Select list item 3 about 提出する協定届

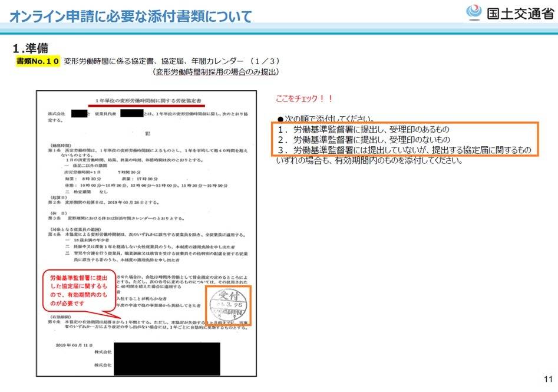coord(404,150)
